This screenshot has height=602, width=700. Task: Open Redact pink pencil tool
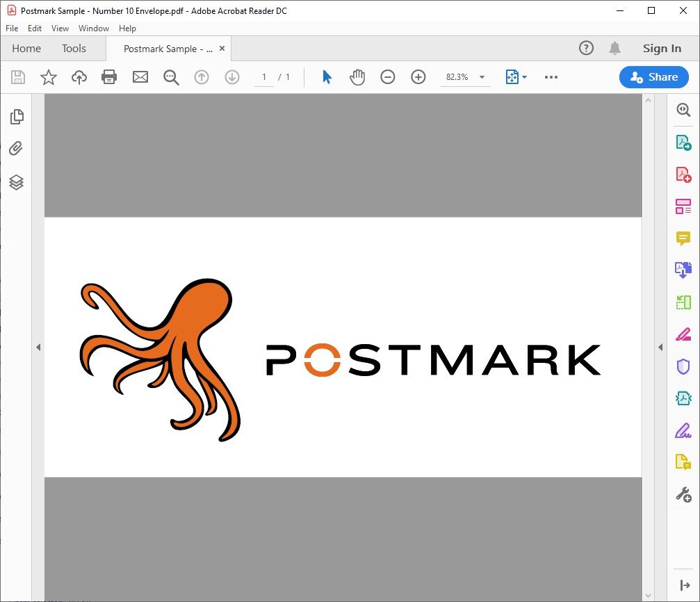pos(683,334)
